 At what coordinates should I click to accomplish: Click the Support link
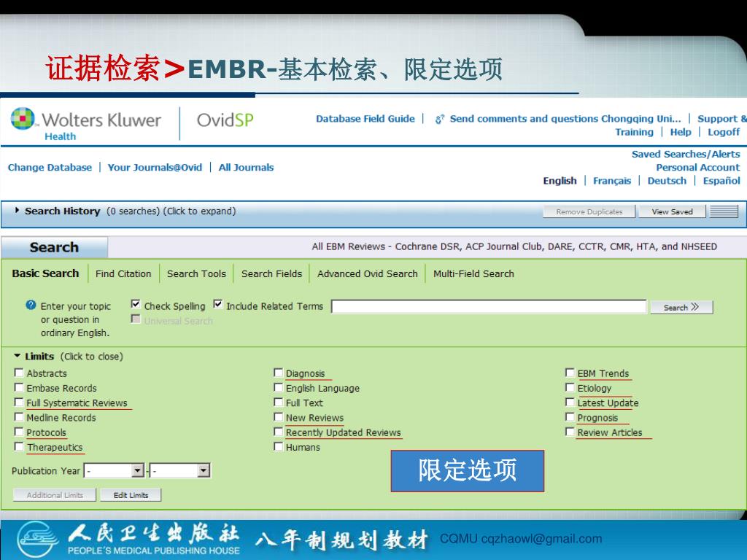click(x=721, y=119)
